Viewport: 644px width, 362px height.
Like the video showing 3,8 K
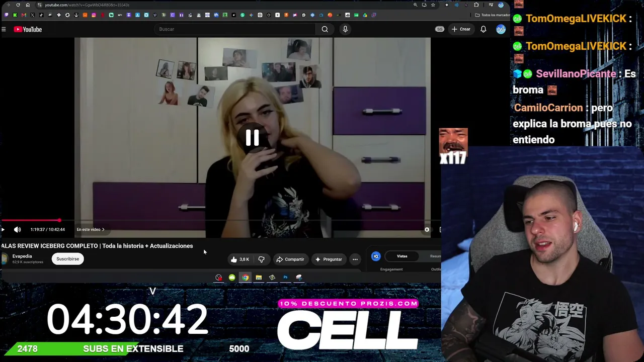[x=240, y=259]
